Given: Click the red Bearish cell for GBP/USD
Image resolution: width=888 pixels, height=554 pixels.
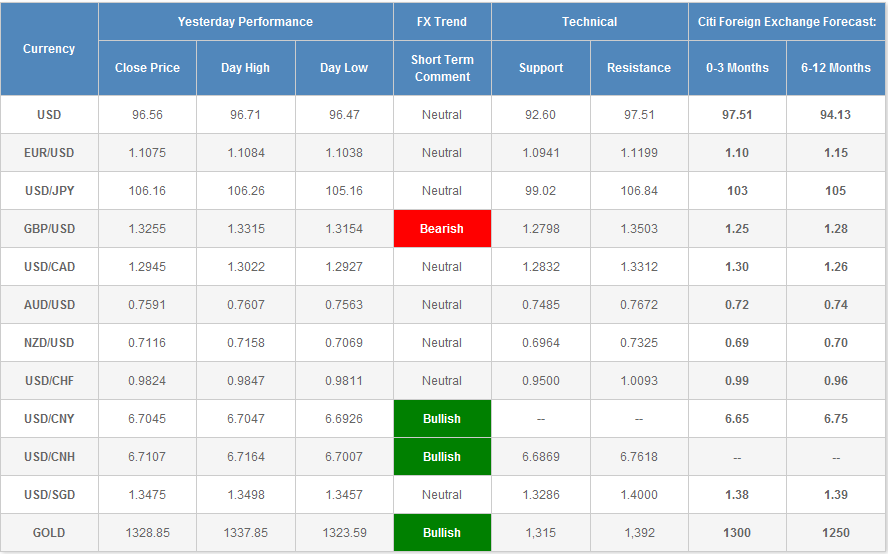Looking at the screenshot, I should point(441,229).
